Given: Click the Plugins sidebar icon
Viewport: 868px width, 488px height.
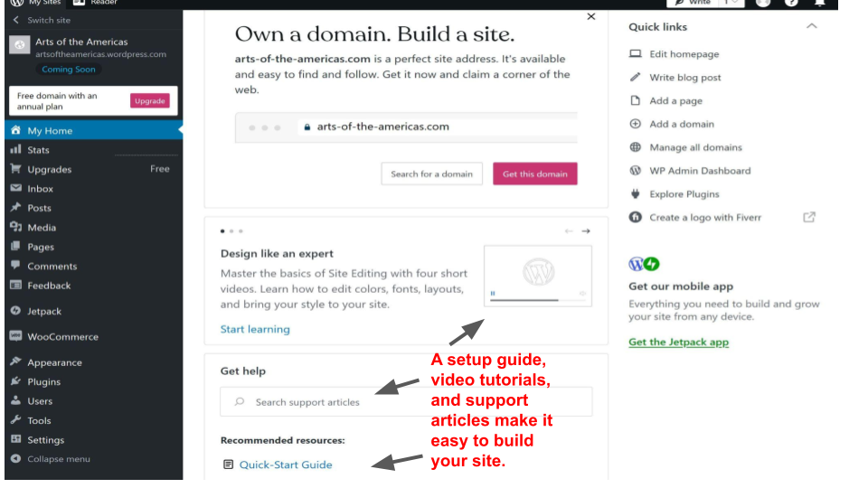Looking at the screenshot, I should point(15,381).
